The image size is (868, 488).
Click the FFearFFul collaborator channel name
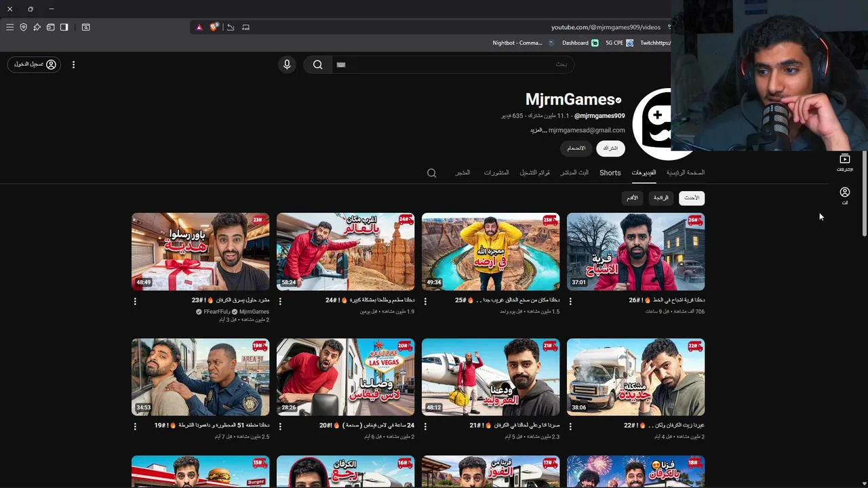pos(216,312)
